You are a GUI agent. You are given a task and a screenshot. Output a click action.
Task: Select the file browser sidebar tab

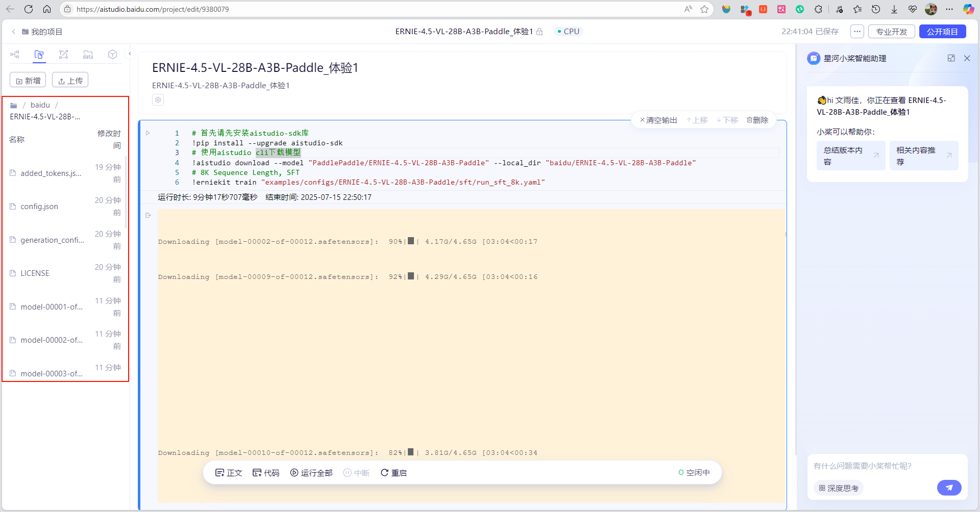point(39,55)
